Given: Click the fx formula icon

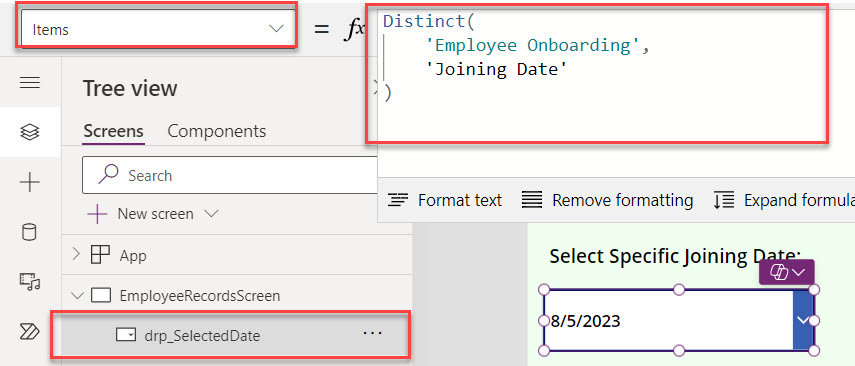Looking at the screenshot, I should [x=354, y=29].
